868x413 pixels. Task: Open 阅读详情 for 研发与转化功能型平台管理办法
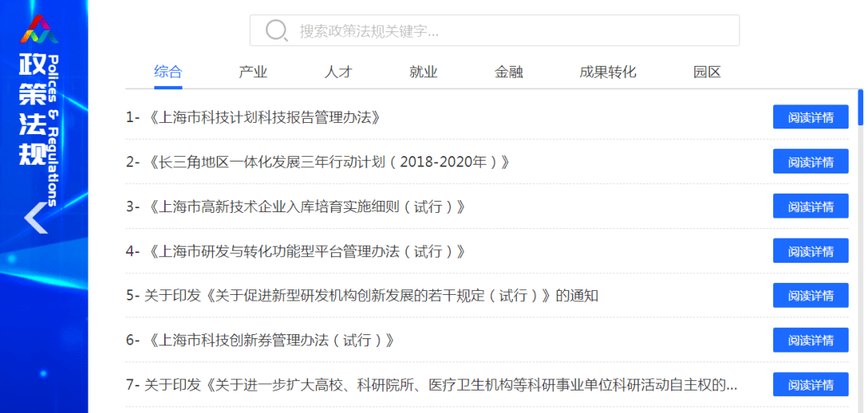coord(810,251)
